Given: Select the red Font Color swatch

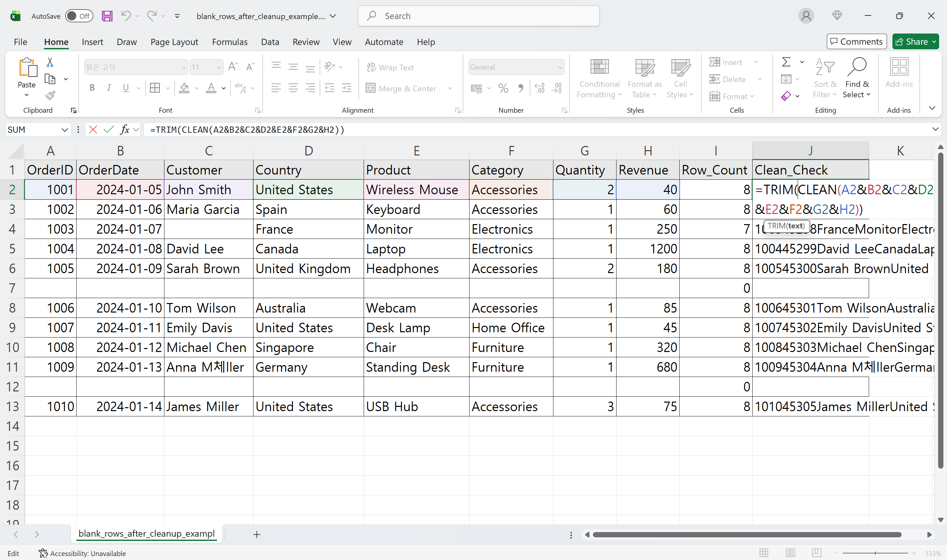Looking at the screenshot, I should click(x=211, y=88).
